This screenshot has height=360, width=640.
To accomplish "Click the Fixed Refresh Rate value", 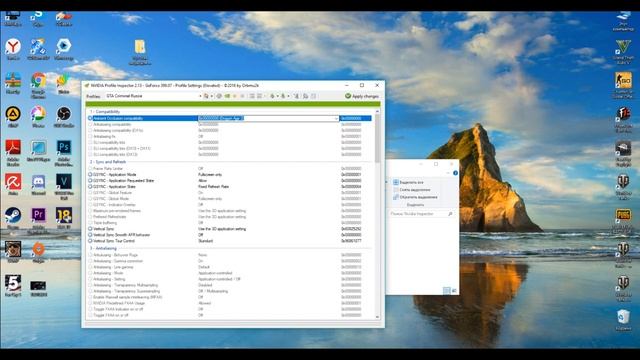I will tap(213, 187).
